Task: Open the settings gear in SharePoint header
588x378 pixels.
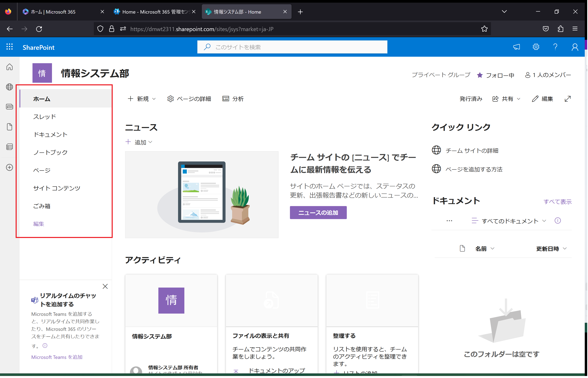Action: pyautogui.click(x=536, y=47)
